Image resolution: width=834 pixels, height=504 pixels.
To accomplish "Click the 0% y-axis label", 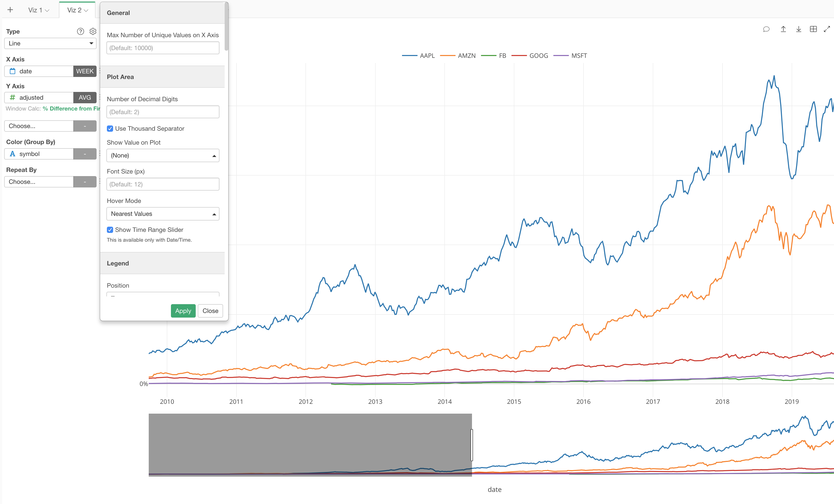I will tap(144, 384).
